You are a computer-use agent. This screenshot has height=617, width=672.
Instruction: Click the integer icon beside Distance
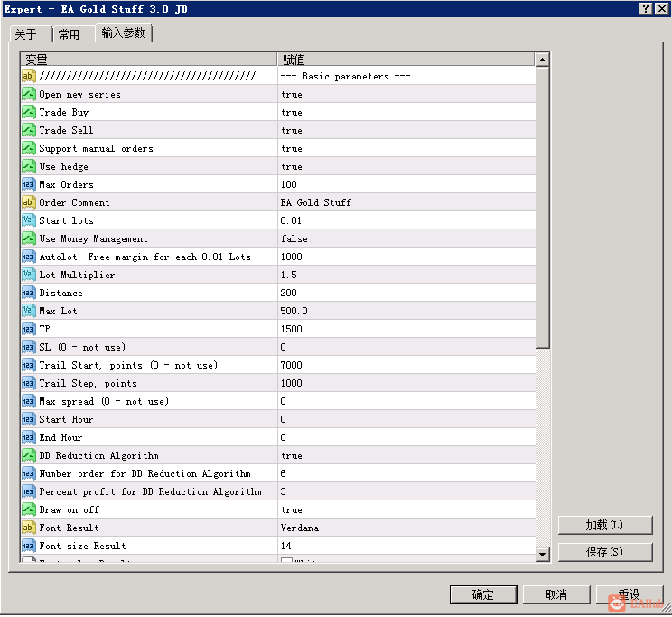coord(29,293)
